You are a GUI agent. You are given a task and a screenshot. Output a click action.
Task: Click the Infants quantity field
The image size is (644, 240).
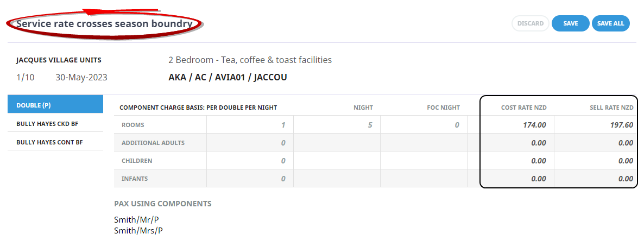[x=250, y=179]
